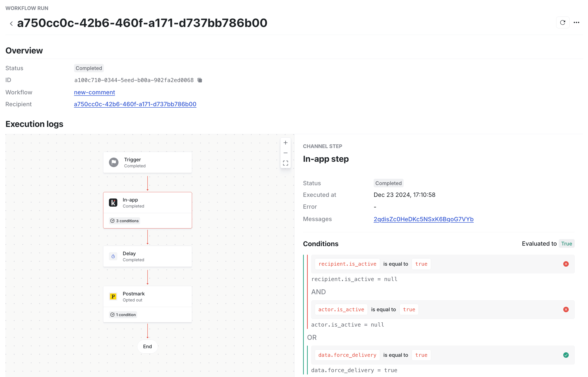Image resolution: width=588 pixels, height=377 pixels.
Task: Fit the workflow canvas to view
Action: click(x=285, y=163)
